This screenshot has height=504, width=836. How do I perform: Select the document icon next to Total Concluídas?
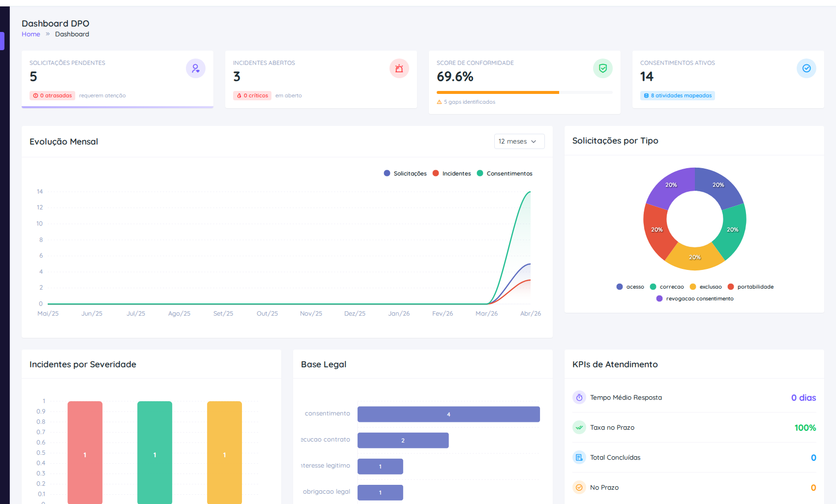[x=579, y=457]
